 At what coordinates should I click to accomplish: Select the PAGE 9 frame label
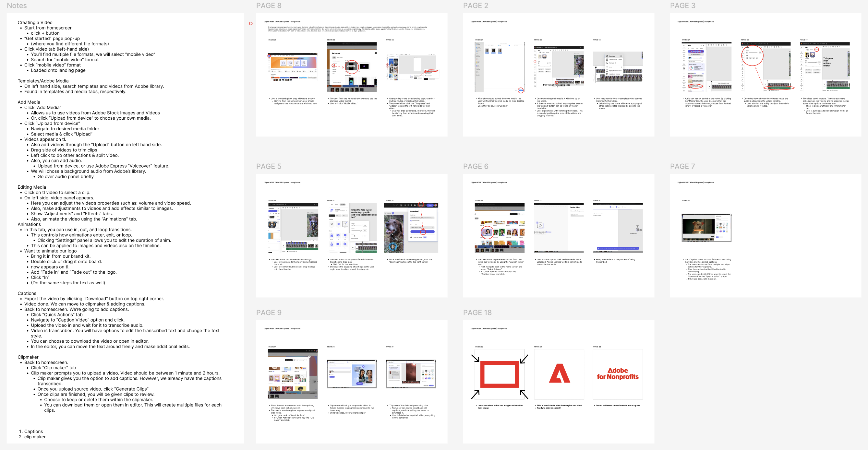coord(269,313)
